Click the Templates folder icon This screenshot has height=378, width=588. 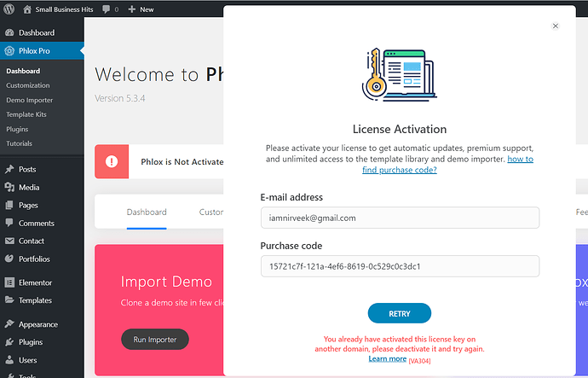[x=9, y=299]
